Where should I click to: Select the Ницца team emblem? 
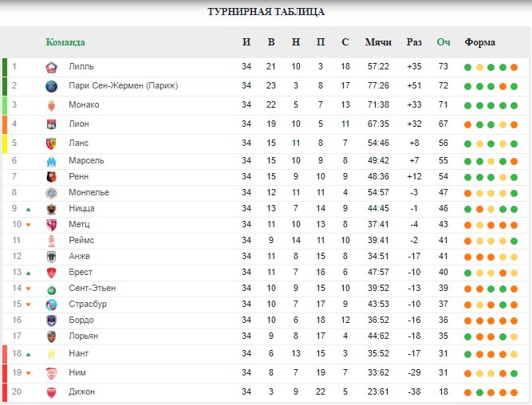pyautogui.click(x=51, y=209)
